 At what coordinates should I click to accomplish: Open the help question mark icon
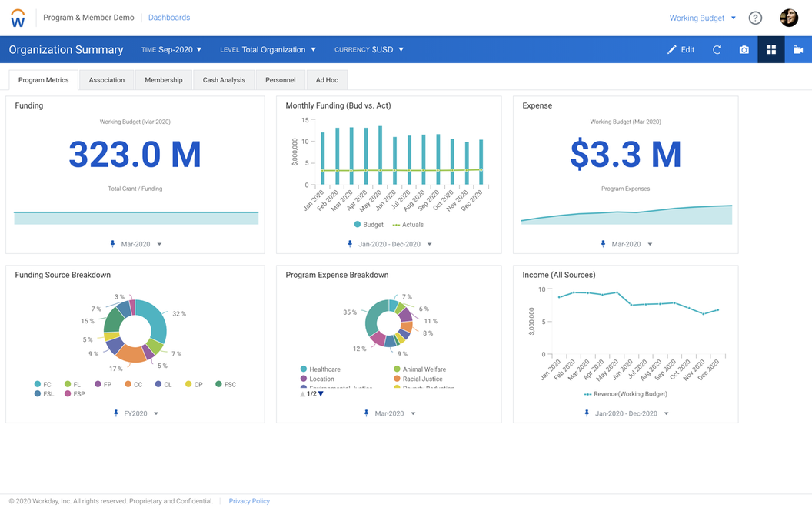click(755, 17)
